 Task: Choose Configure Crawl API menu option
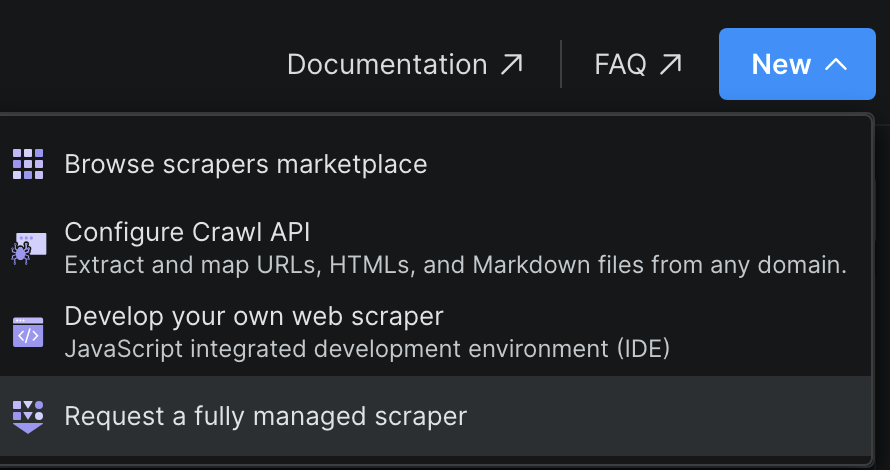(187, 232)
